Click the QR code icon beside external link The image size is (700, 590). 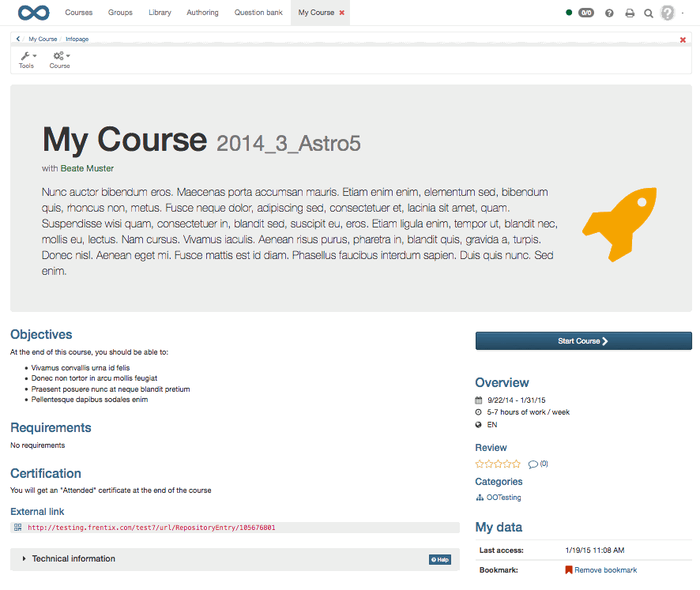click(x=17, y=528)
